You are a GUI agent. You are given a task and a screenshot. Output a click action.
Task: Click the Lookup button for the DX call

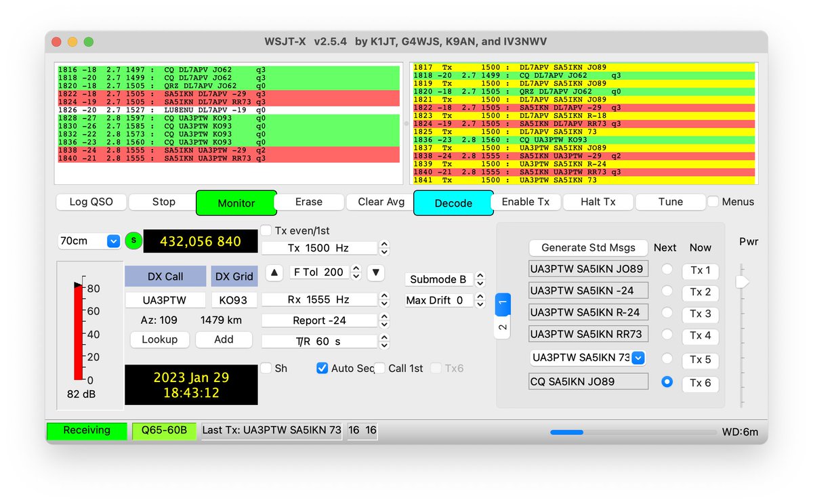159,339
